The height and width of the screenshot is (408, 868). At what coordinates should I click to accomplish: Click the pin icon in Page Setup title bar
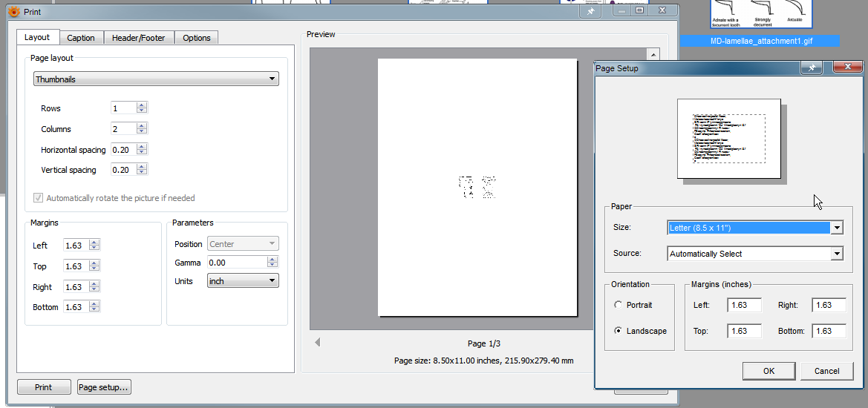(812, 68)
